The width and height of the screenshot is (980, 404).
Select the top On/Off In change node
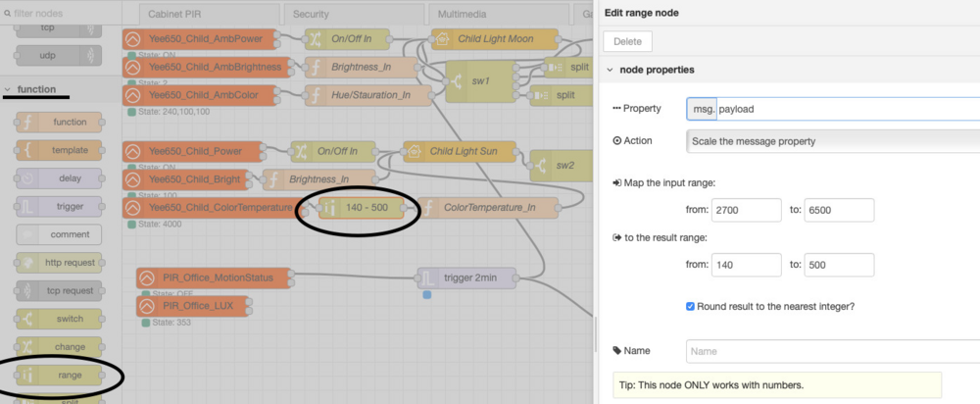tap(348, 39)
